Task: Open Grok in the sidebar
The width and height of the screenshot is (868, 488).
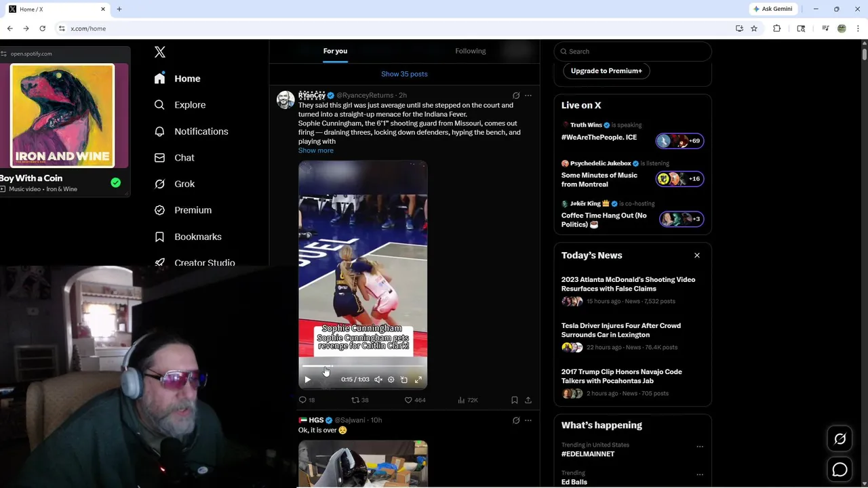Action: [x=174, y=184]
